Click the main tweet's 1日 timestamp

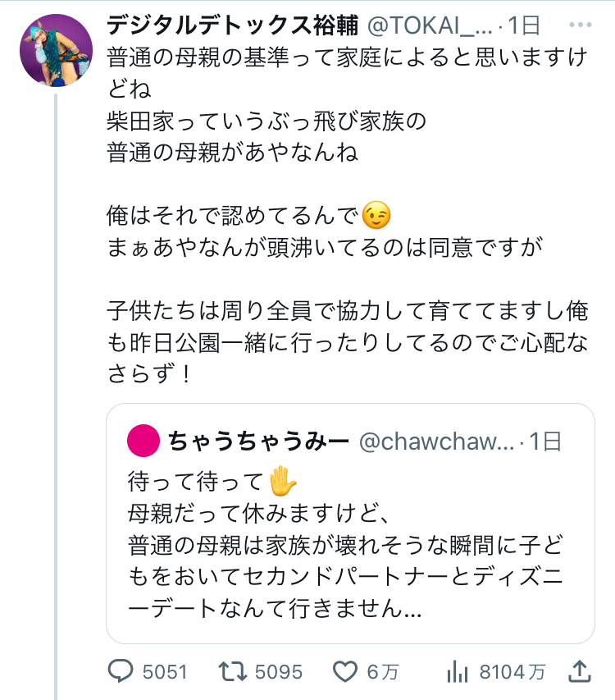[523, 25]
